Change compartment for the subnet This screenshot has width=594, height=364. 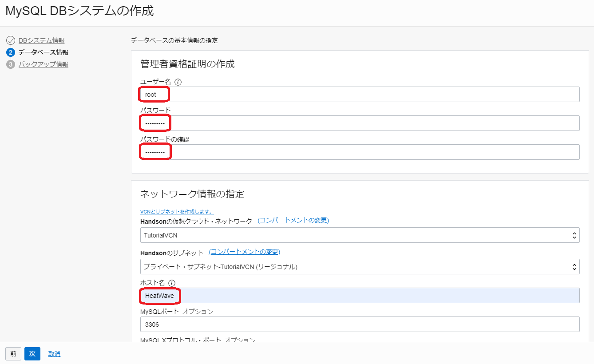point(244,252)
